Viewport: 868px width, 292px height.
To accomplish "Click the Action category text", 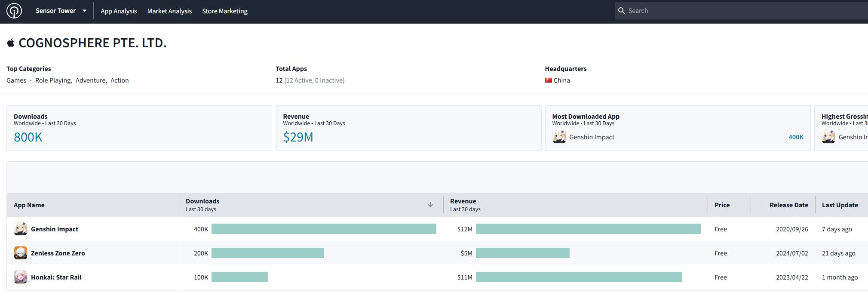I will 120,80.
